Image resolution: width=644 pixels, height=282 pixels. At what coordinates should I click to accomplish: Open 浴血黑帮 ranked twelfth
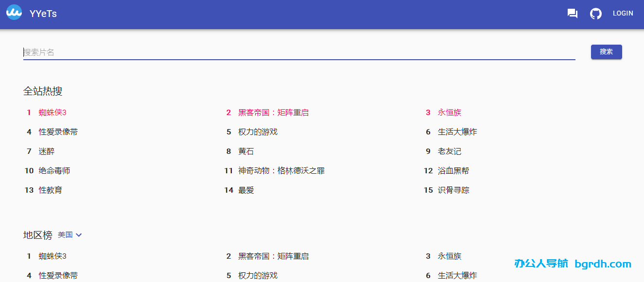click(453, 171)
